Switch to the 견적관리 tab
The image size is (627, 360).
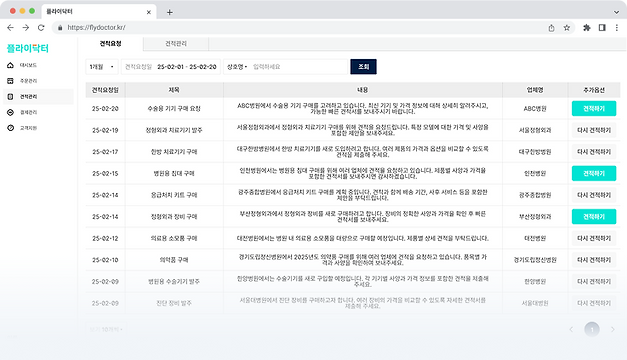click(176, 44)
